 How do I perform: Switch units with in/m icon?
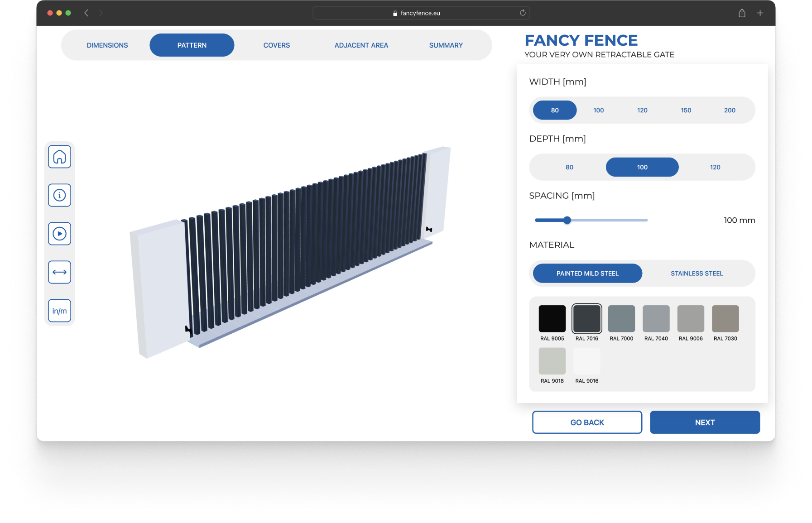pos(59,311)
